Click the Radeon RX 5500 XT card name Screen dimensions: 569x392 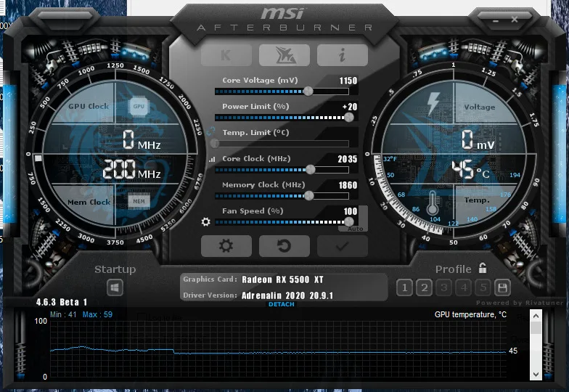coord(282,279)
